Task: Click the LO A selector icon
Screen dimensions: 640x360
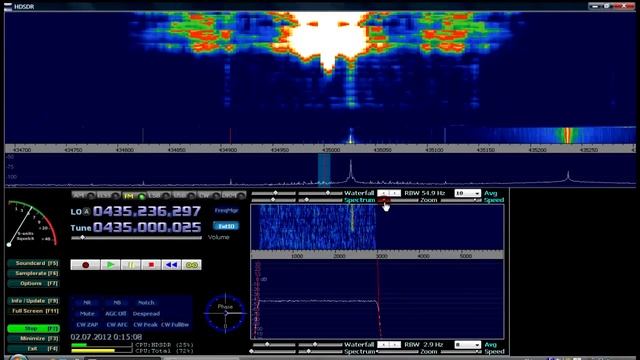Action: pyautogui.click(x=87, y=211)
